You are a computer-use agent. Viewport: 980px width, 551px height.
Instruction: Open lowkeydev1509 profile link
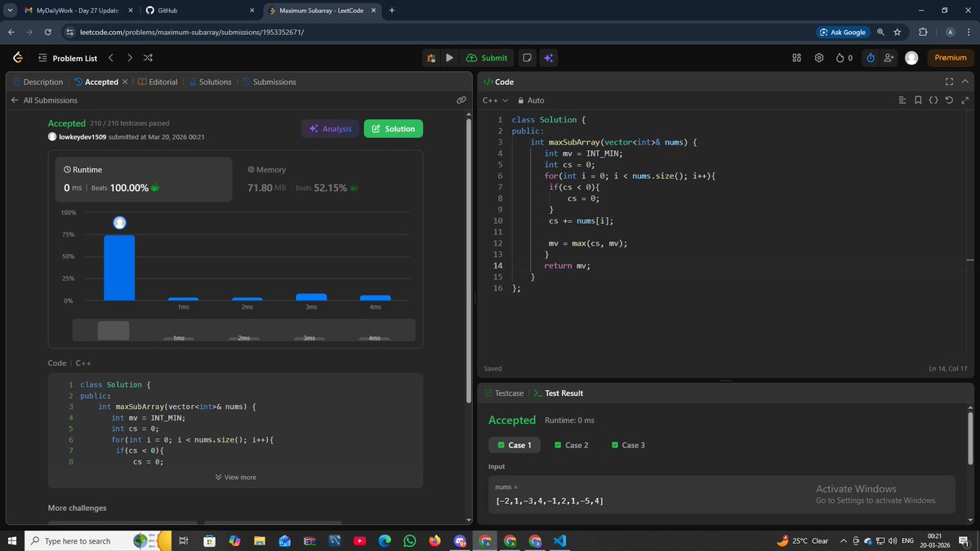(x=82, y=136)
